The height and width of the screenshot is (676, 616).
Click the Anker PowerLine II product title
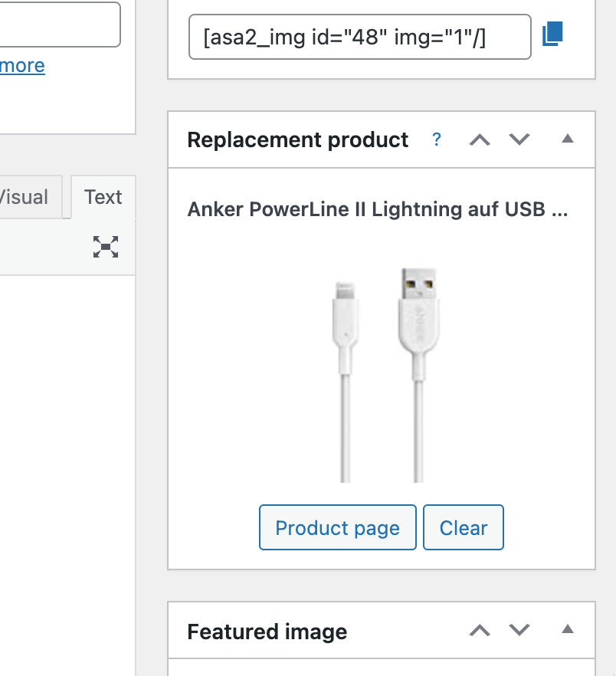pos(377,209)
